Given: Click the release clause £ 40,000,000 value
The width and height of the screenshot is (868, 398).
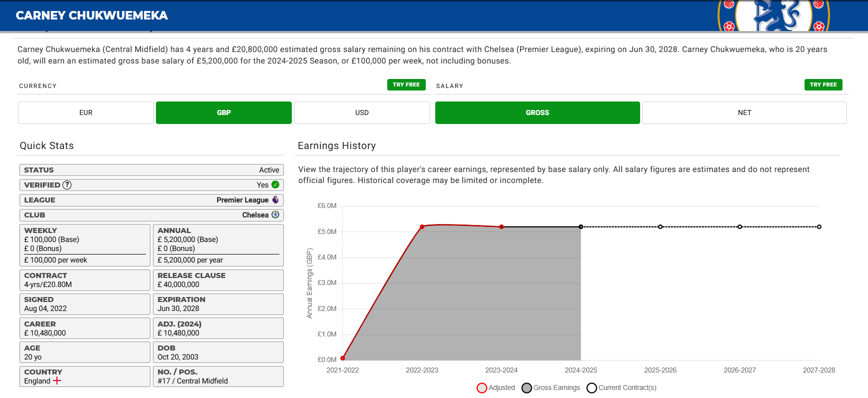Looking at the screenshot, I should click(x=178, y=284).
